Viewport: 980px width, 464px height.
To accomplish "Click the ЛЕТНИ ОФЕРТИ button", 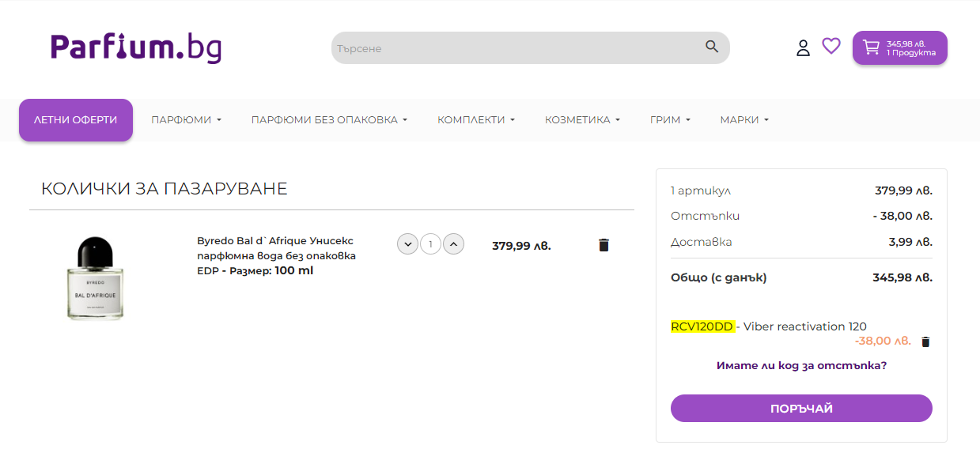I will coord(76,120).
